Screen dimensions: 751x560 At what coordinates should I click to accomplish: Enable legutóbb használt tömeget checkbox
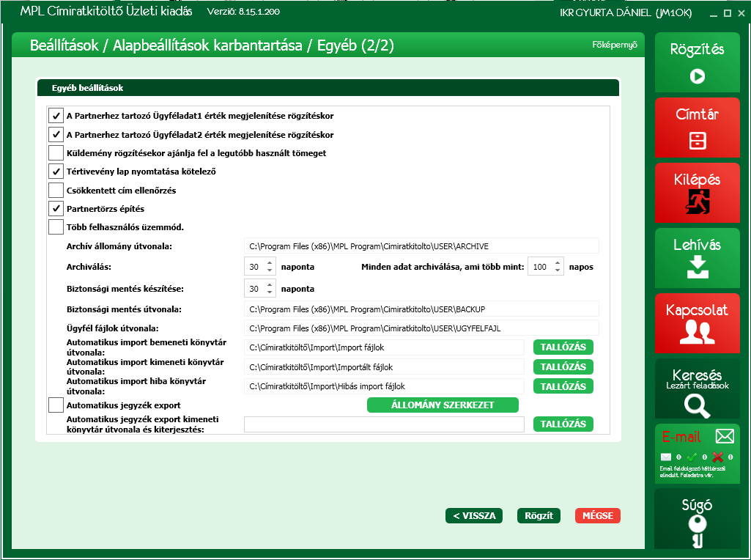(x=56, y=152)
